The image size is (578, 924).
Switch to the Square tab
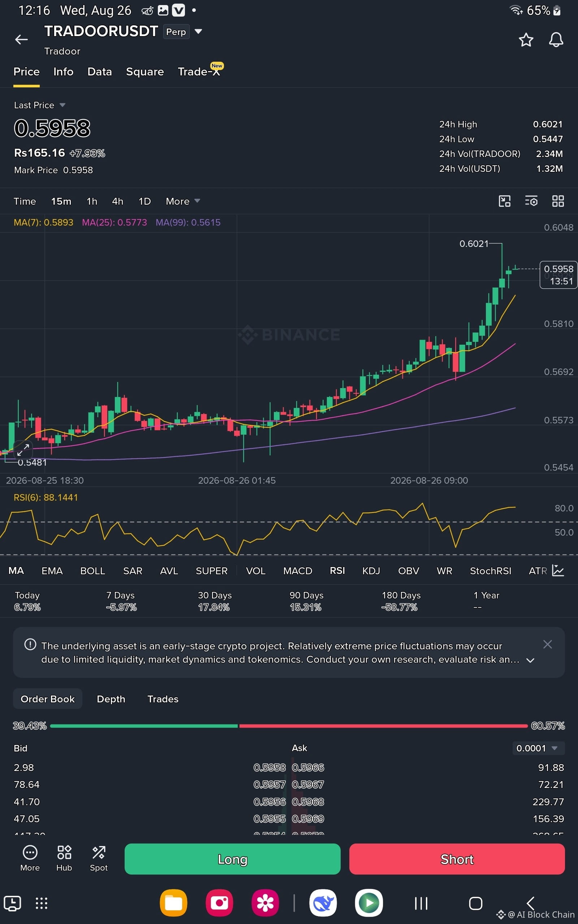point(145,72)
